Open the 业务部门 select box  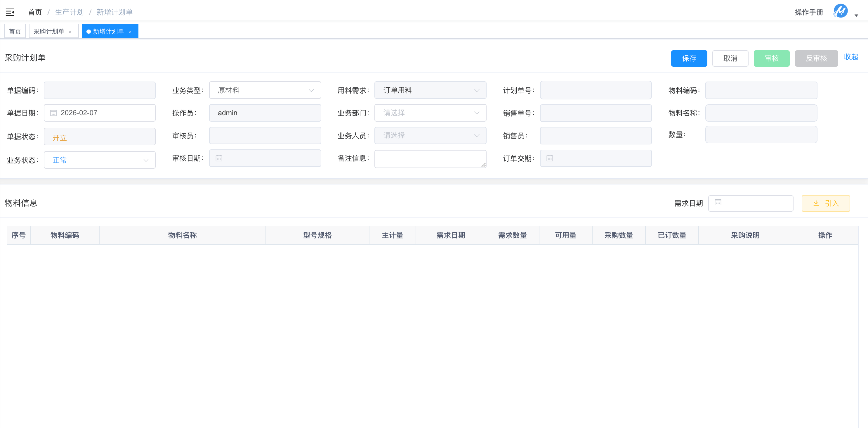click(430, 113)
